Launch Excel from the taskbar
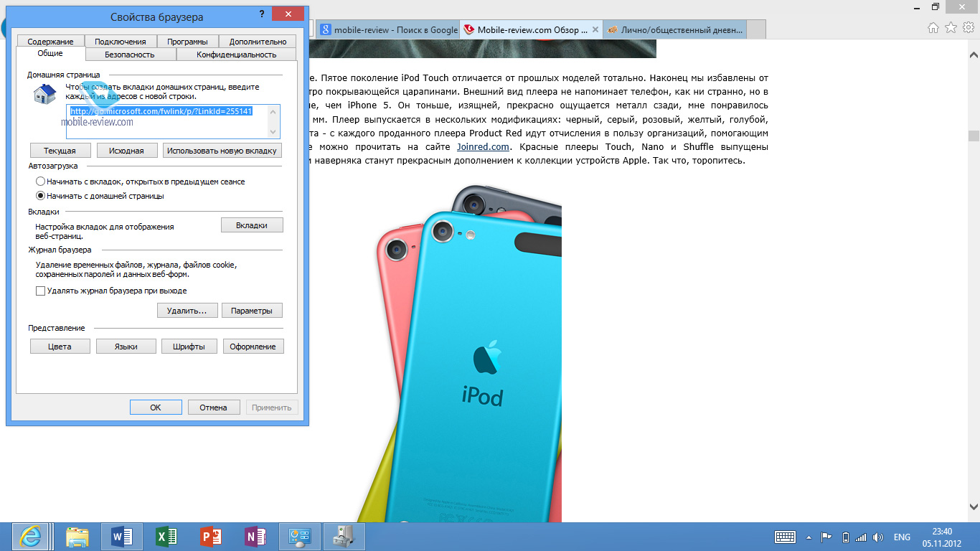The height and width of the screenshot is (551, 980). click(166, 537)
